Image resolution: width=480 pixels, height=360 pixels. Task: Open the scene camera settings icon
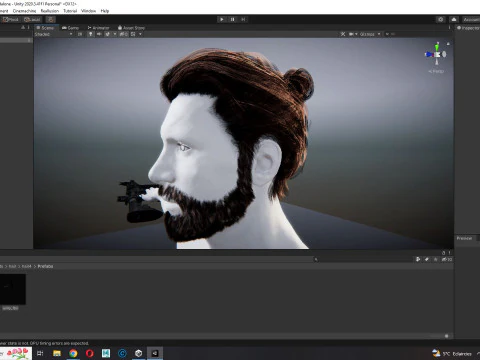pyautogui.click(x=351, y=34)
